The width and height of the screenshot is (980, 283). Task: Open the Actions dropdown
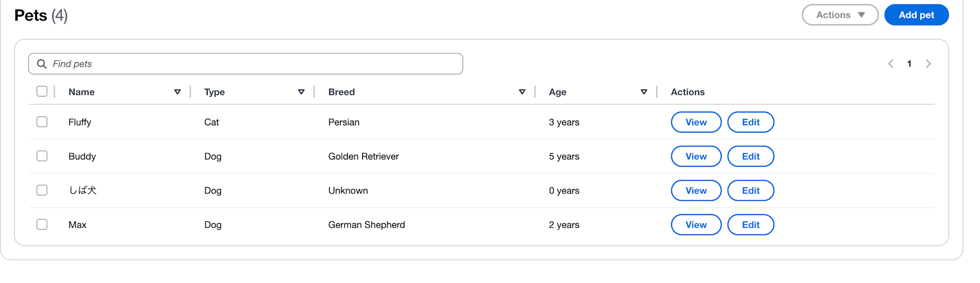click(x=840, y=15)
